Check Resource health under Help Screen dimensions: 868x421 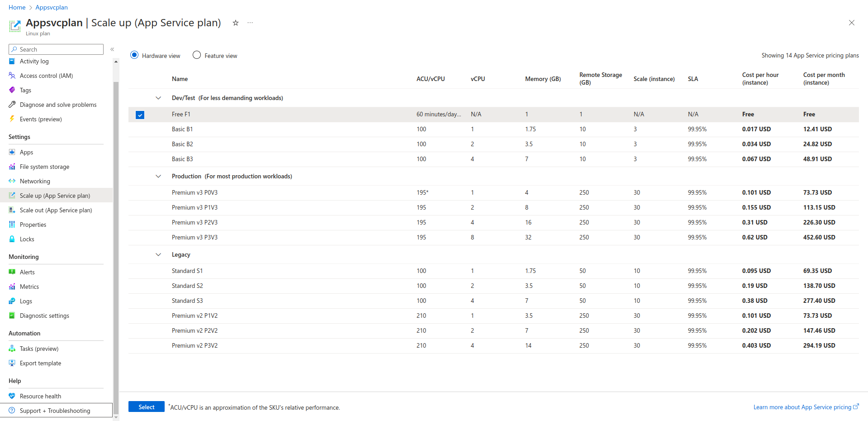pos(41,396)
